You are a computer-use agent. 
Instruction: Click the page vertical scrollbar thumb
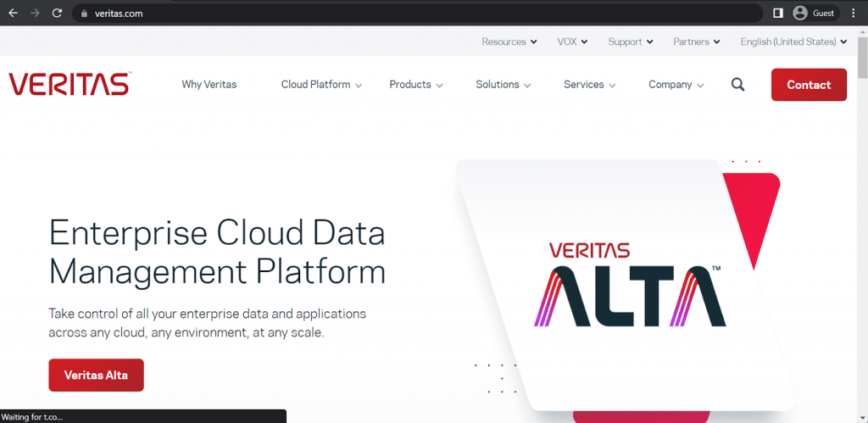pos(862,58)
